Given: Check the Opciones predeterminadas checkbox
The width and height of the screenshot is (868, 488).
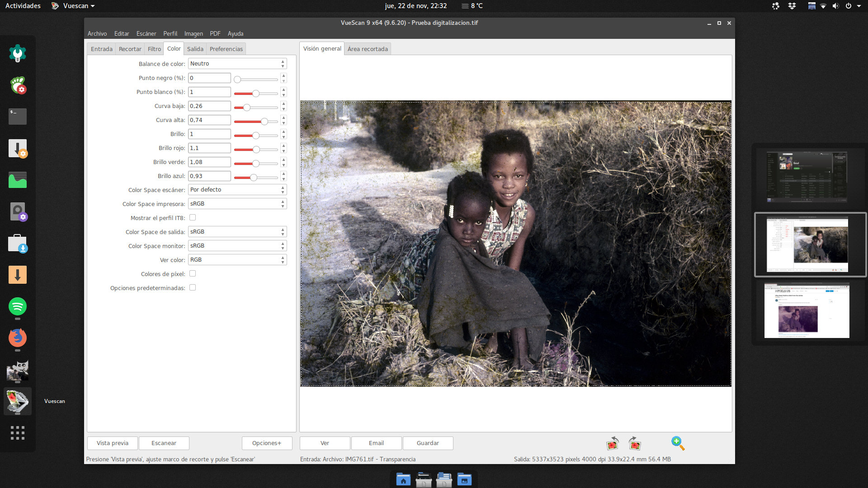Looking at the screenshot, I should coord(193,288).
